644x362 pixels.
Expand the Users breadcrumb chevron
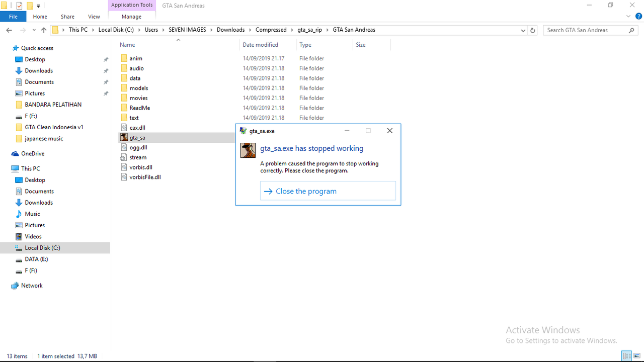[x=163, y=30]
